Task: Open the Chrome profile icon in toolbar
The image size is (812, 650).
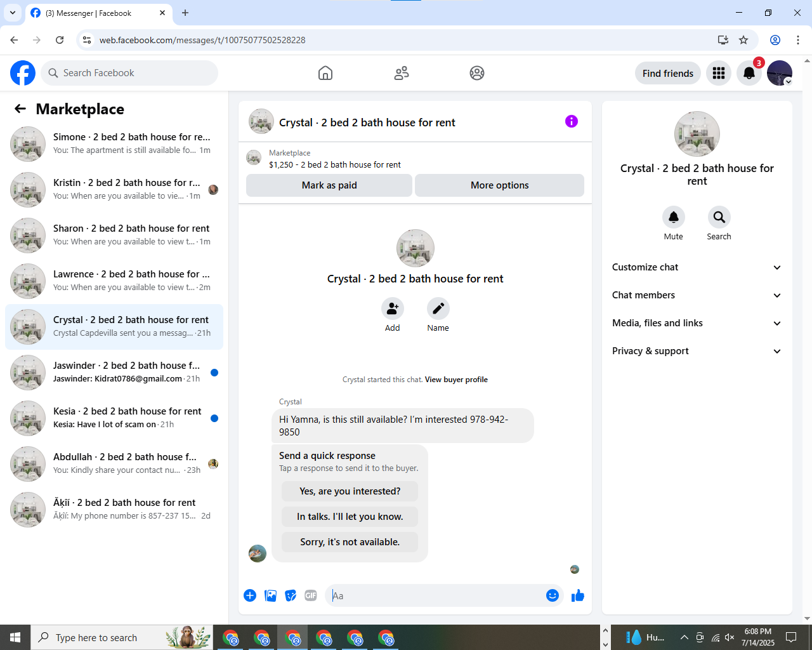Action: [775, 40]
